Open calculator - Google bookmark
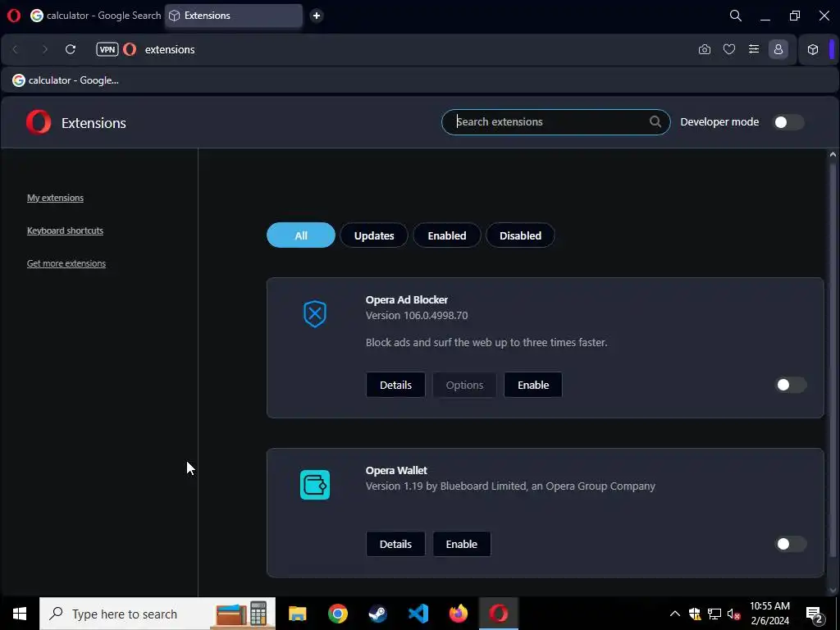Image resolution: width=840 pixels, height=630 pixels. [x=66, y=80]
